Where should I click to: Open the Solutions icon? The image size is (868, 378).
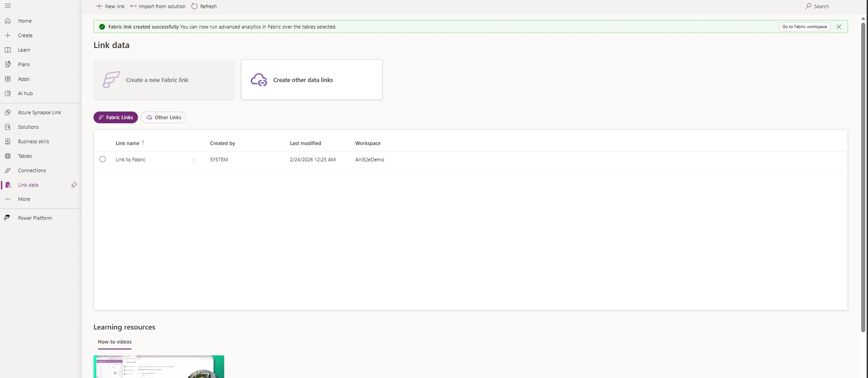(8, 127)
